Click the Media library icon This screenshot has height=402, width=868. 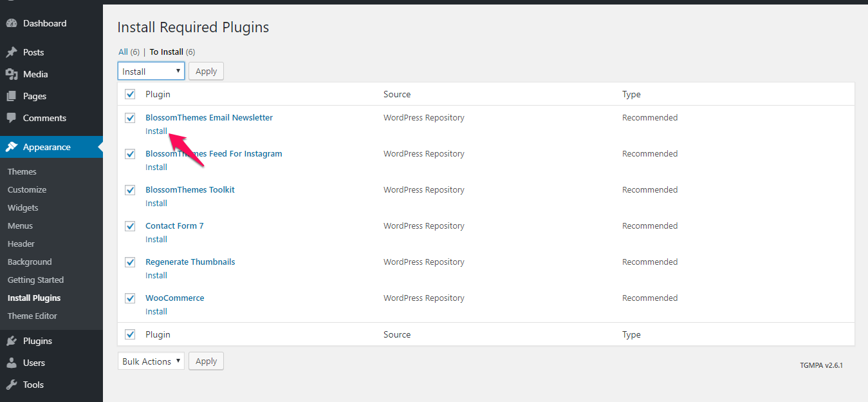12,74
